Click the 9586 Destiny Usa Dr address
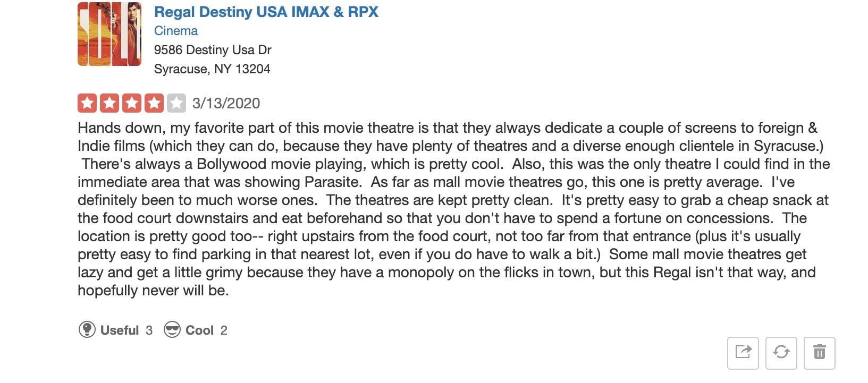The image size is (868, 383). 213,50
